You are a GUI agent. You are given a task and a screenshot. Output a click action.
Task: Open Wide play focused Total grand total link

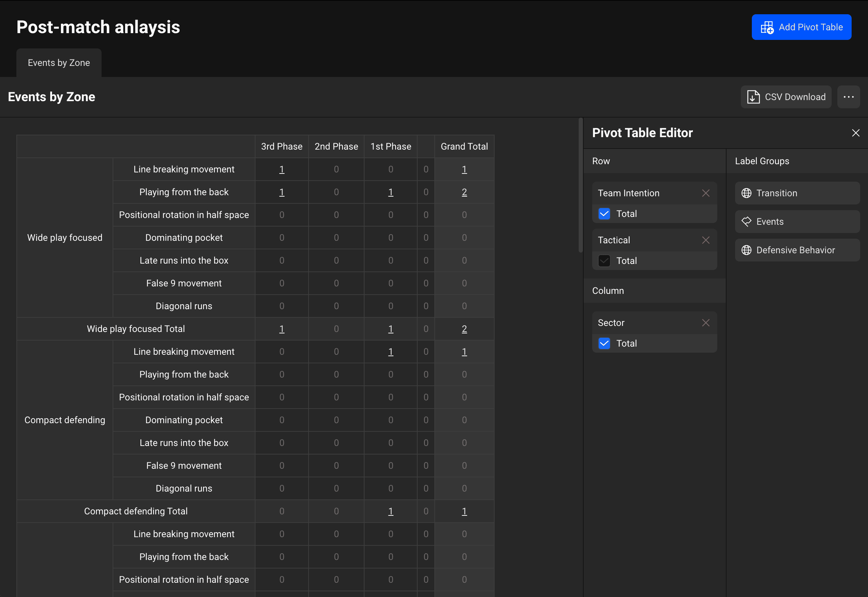tap(464, 329)
